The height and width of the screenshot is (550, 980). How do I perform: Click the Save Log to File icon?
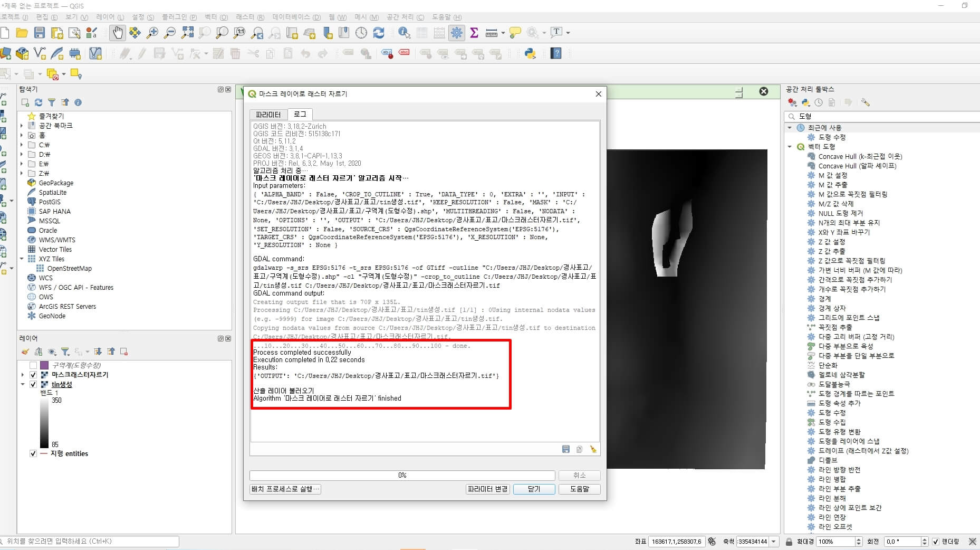[x=566, y=449]
